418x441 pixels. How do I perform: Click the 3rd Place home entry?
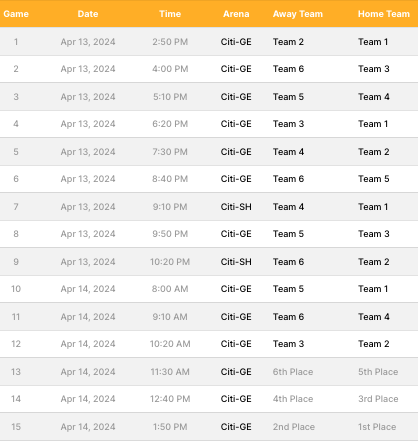(x=378, y=399)
